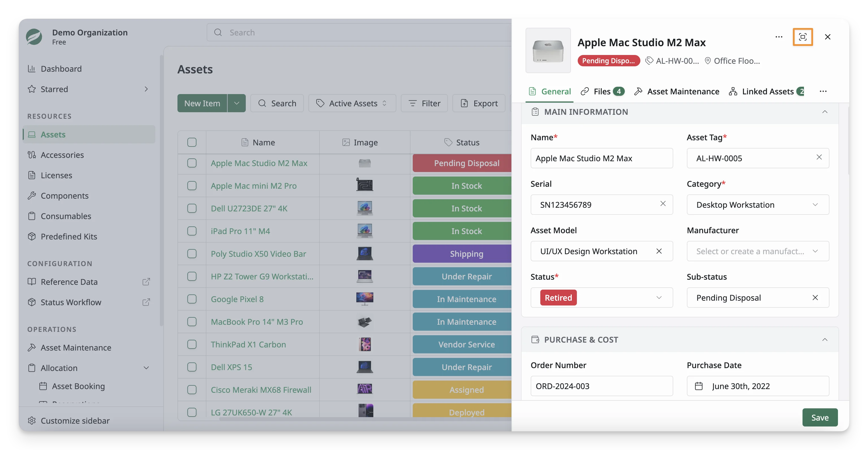Image resolution: width=868 pixels, height=450 pixels.
Task: Click the Order Number input field
Action: pyautogui.click(x=602, y=386)
